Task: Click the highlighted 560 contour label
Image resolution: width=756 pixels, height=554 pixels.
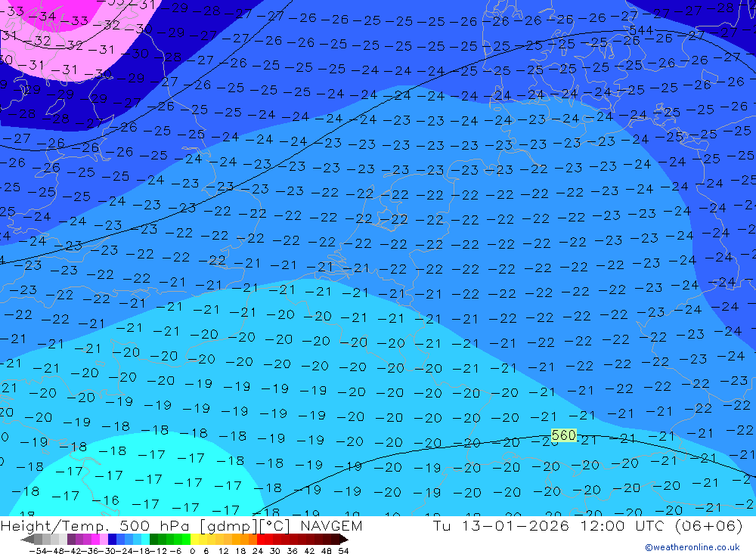Action: 564,435
